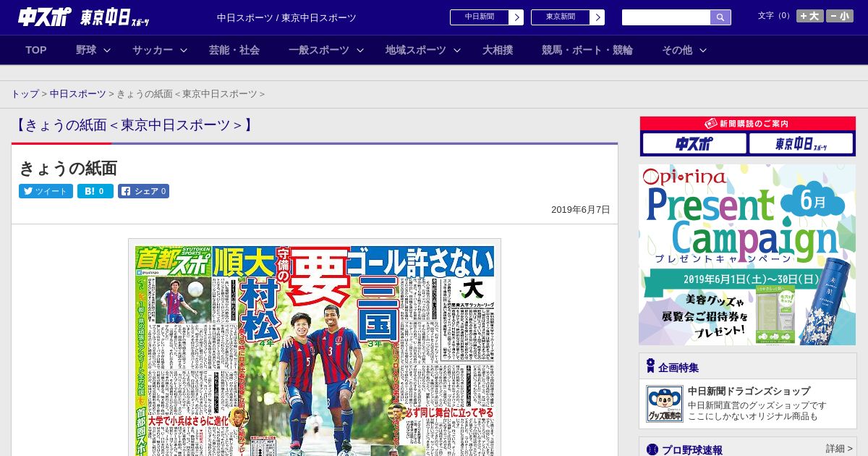Open the その他 menu
The height and width of the screenshot is (456, 868).
coord(677,50)
